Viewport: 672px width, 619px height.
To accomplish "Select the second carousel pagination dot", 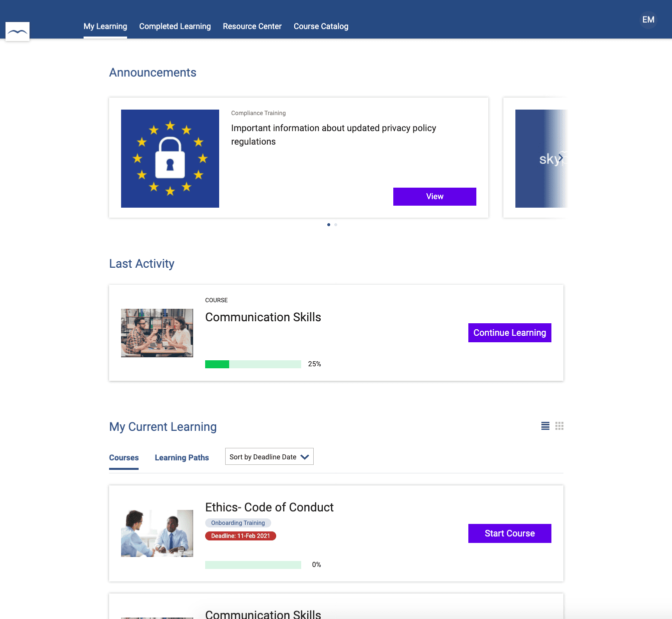I will 336,225.
